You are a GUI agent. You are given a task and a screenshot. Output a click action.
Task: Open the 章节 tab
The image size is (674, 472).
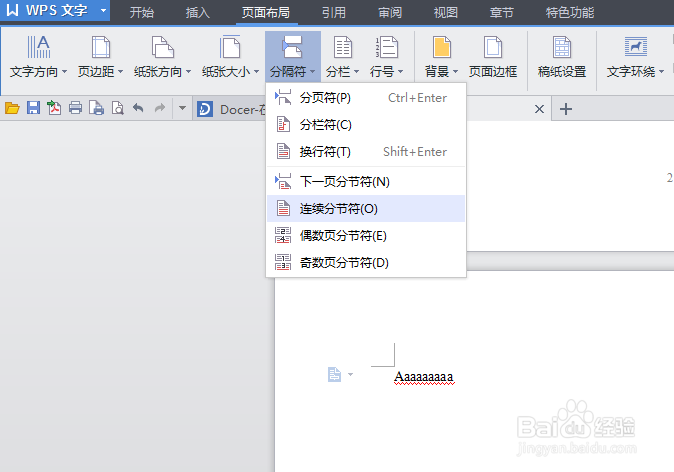(502, 12)
